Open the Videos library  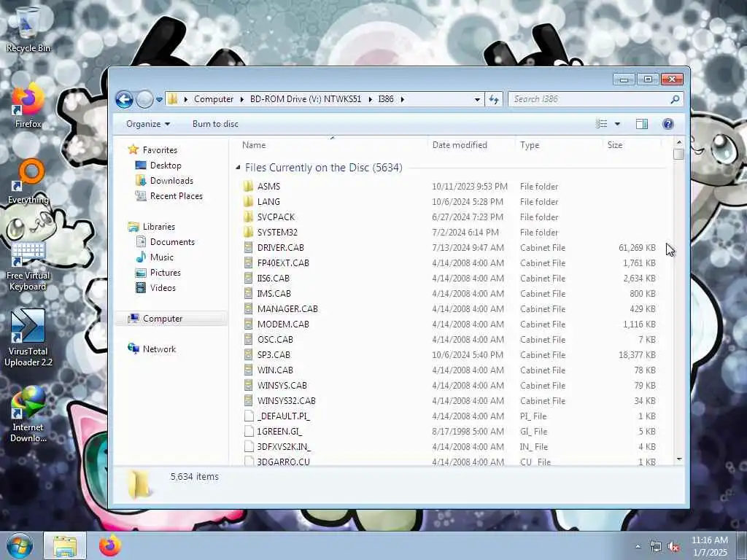163,287
